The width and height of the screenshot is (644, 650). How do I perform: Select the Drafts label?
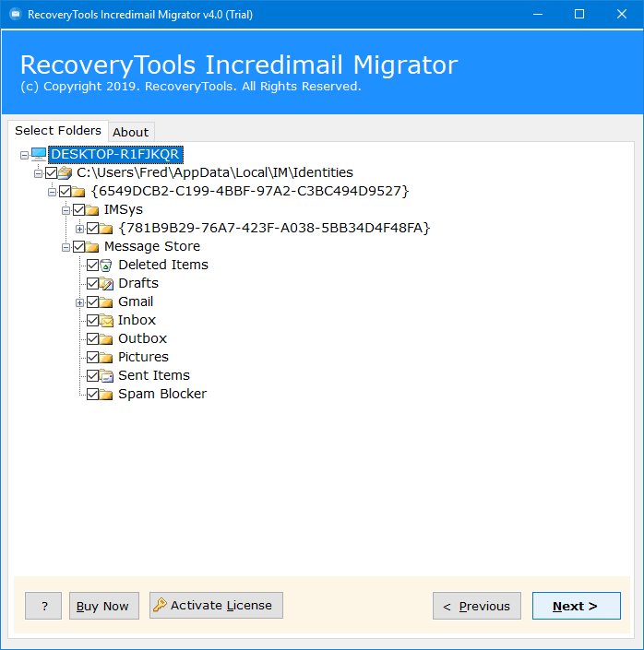[138, 284]
